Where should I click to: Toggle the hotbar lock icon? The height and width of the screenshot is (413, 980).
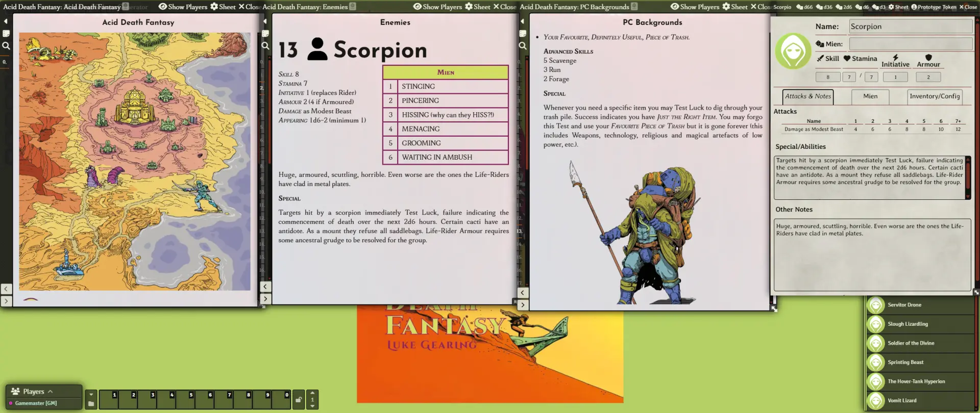point(299,399)
